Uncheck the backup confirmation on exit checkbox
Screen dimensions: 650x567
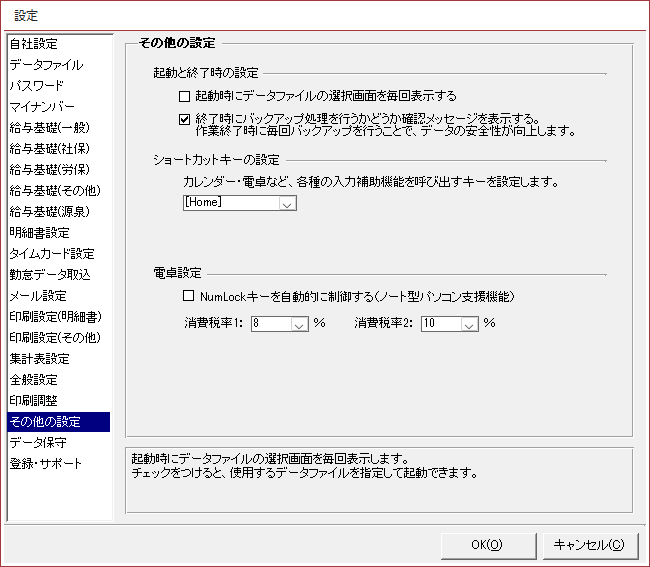[184, 118]
